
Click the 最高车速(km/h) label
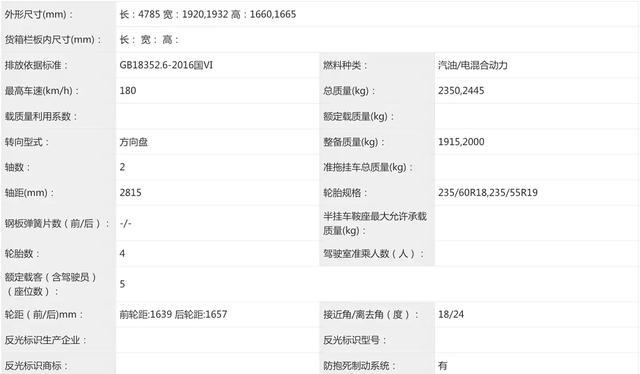coord(42,91)
